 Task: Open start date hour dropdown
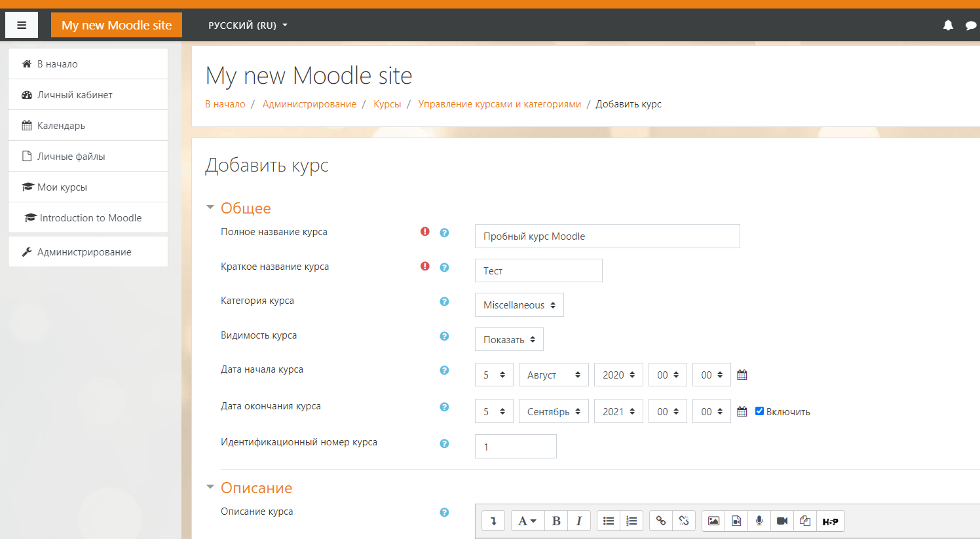tap(668, 375)
